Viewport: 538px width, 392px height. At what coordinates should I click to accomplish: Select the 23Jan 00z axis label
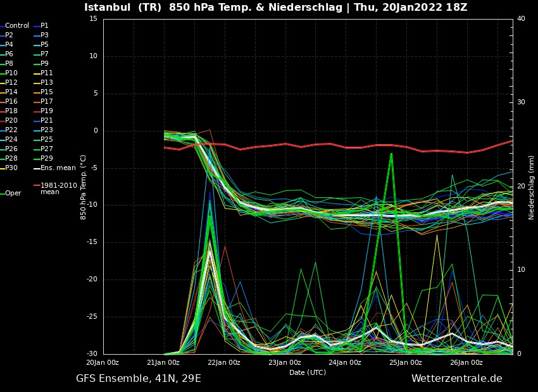click(x=285, y=363)
